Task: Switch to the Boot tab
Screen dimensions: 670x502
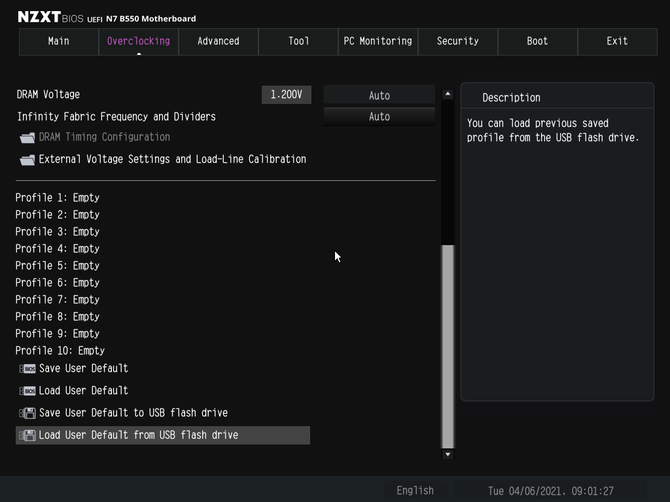Action: coord(538,41)
